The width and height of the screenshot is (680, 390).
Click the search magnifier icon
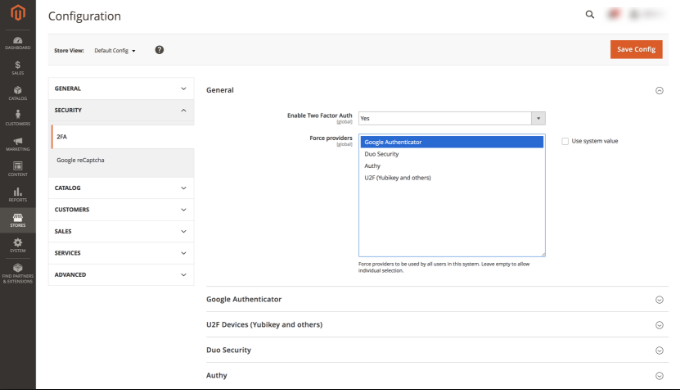pyautogui.click(x=590, y=15)
